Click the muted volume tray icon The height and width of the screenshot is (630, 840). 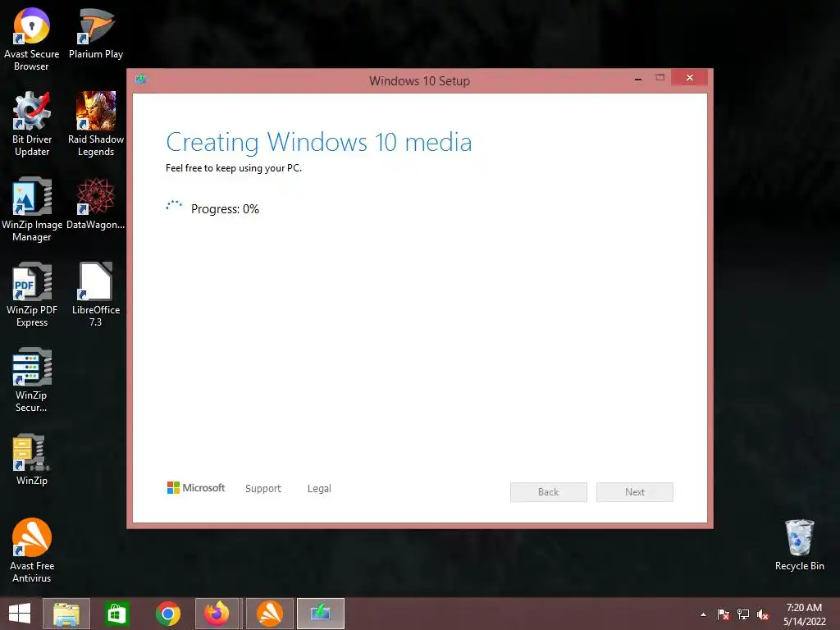(x=763, y=614)
